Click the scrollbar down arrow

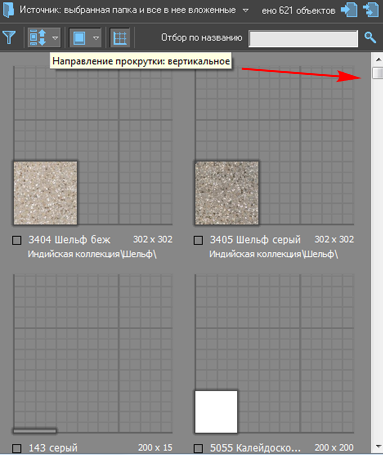[x=378, y=446]
